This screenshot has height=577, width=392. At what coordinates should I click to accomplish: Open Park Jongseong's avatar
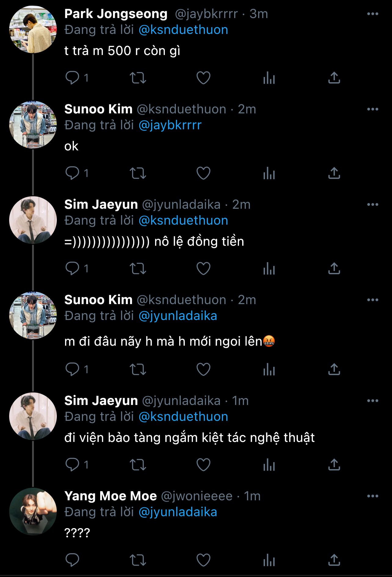pos(33,30)
